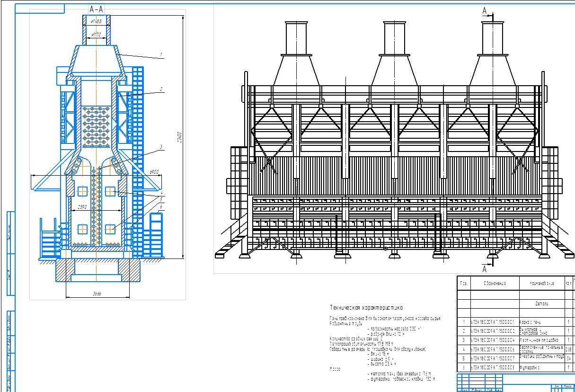Click the Детали section cell in table
The height and width of the screenshot is (392, 575).
(x=541, y=303)
